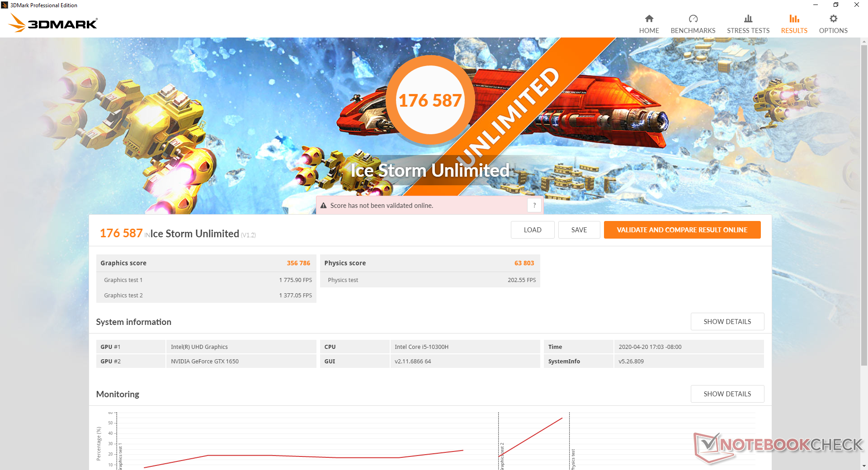This screenshot has height=470, width=868.
Task: Restore down the 3DMark window
Action: 836,5
